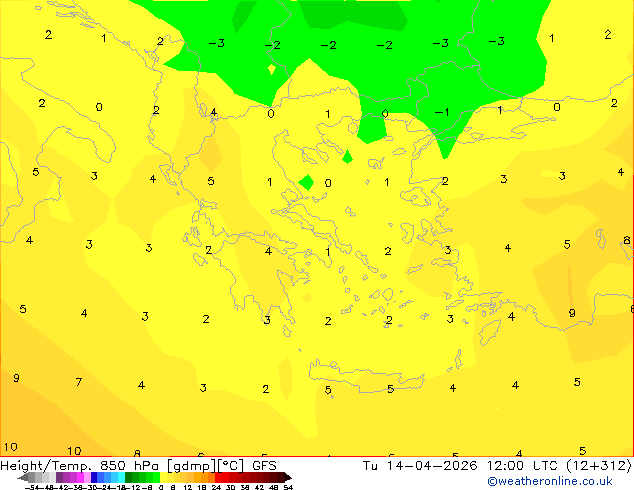Screen dimensions: 634x490
Task: Choose the magenta swatch on the temperature legend
Action: tap(80, 477)
